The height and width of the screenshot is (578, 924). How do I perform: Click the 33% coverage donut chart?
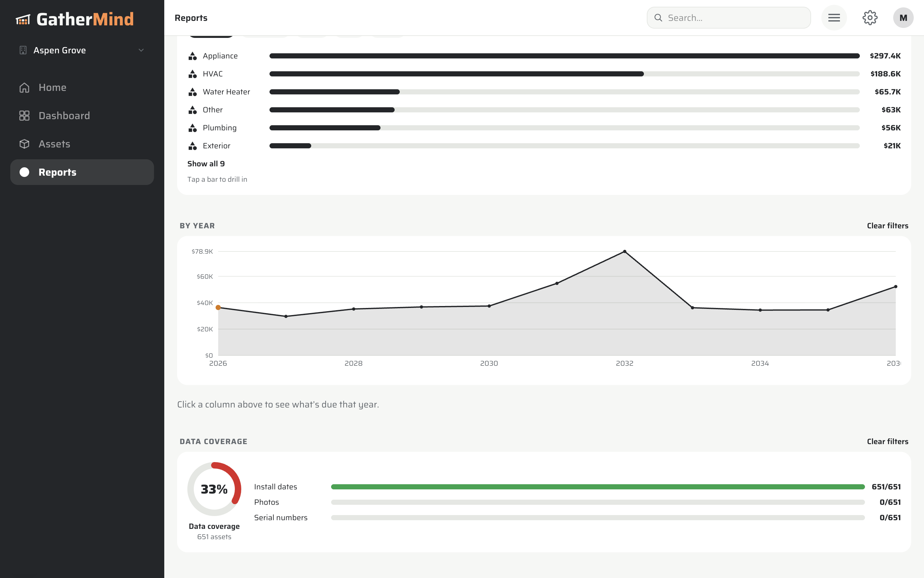(214, 489)
